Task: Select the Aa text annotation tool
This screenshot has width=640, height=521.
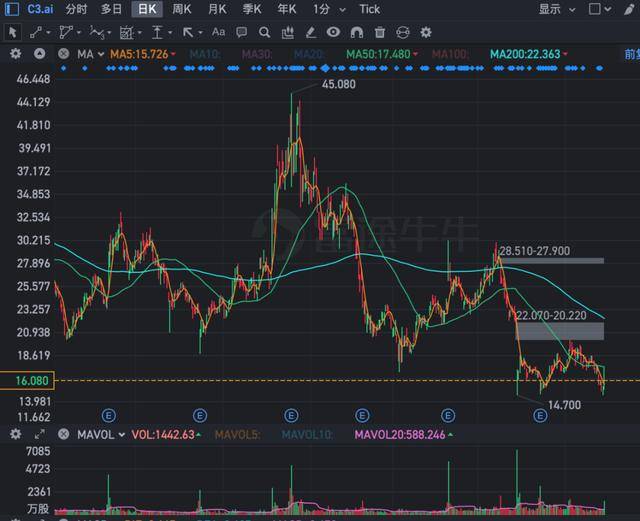Action: point(218,32)
